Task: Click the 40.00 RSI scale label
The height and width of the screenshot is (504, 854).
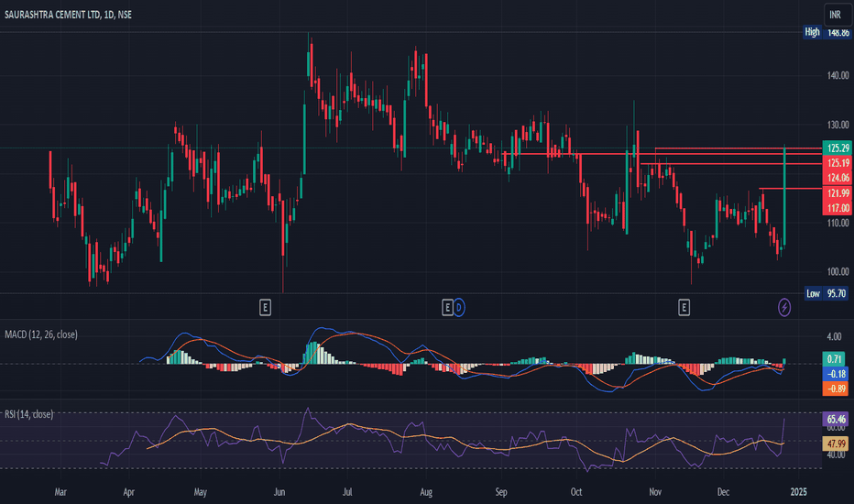Action: 836,455
